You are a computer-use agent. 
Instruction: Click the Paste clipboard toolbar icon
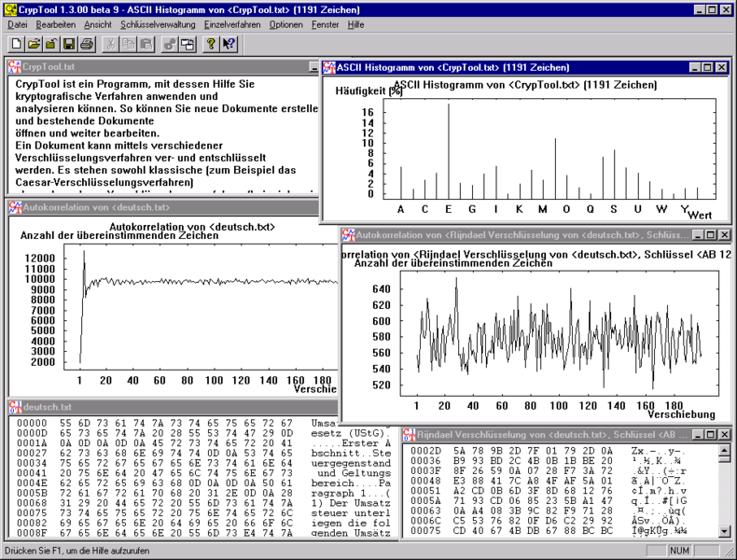146,44
